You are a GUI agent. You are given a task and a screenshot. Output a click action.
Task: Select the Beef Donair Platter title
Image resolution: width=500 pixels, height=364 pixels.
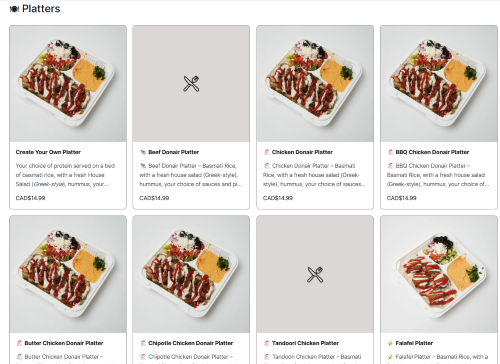[x=174, y=152]
